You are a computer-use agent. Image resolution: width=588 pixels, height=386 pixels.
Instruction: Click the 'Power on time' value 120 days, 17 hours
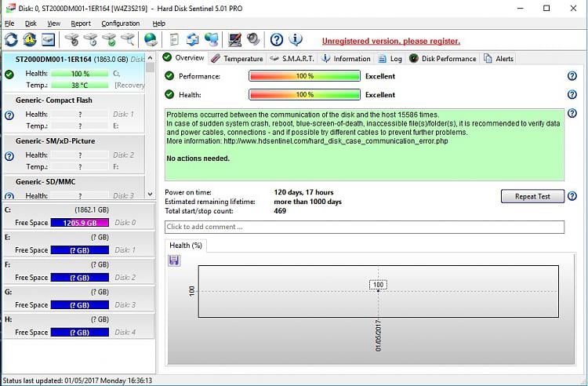303,192
